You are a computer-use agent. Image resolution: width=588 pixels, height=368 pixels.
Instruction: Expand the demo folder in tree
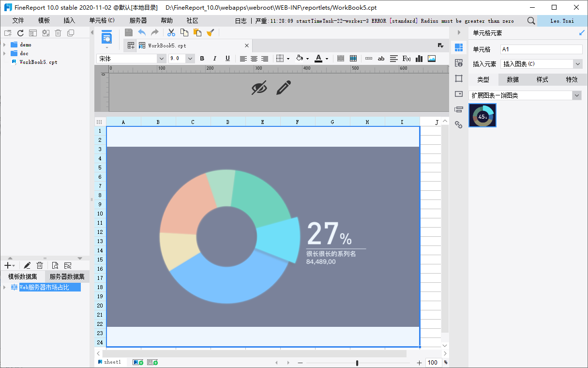point(4,45)
